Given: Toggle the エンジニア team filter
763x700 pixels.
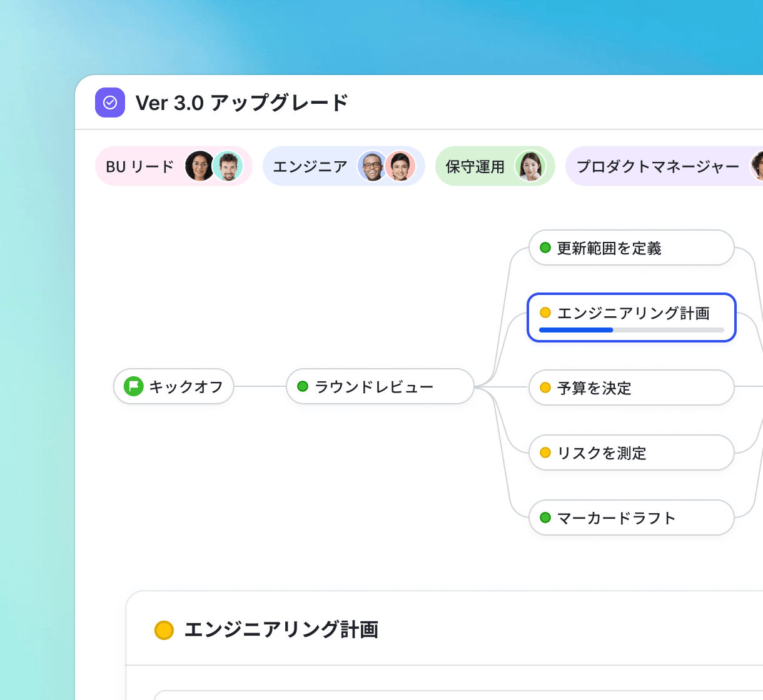Looking at the screenshot, I should coord(343,166).
